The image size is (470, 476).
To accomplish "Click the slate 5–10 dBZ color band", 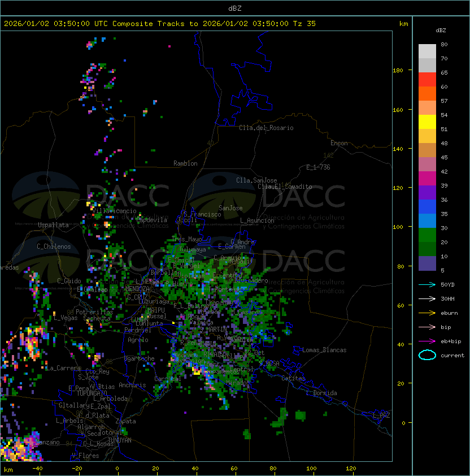I will click(x=427, y=263).
